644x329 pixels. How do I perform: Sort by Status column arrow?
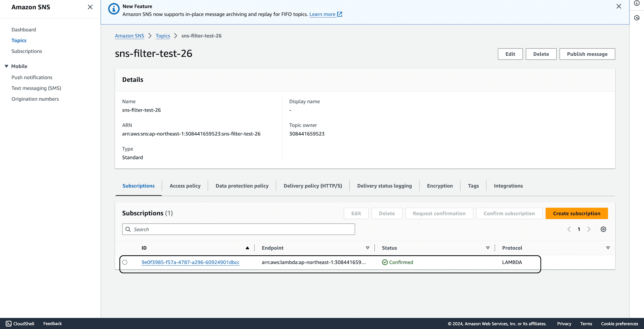tap(488, 248)
